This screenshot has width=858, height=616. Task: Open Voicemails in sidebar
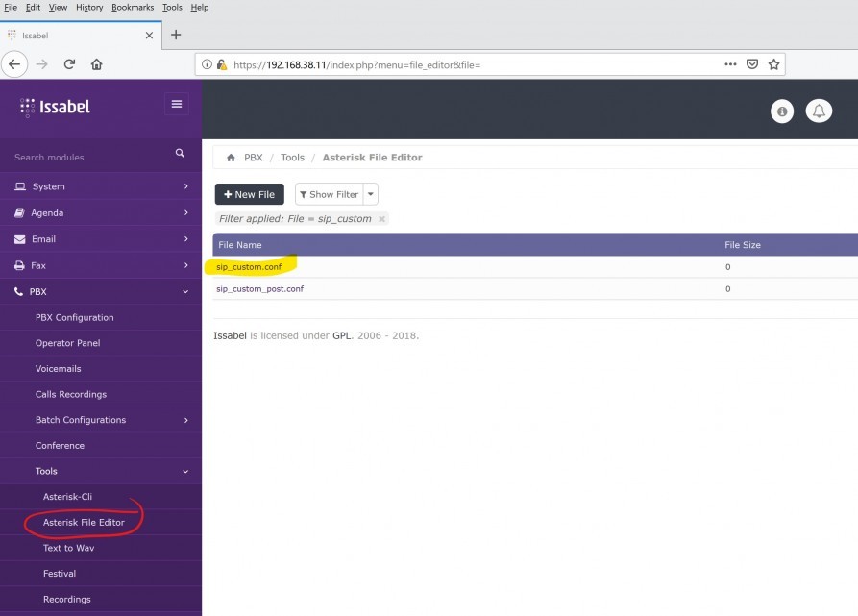tap(58, 369)
